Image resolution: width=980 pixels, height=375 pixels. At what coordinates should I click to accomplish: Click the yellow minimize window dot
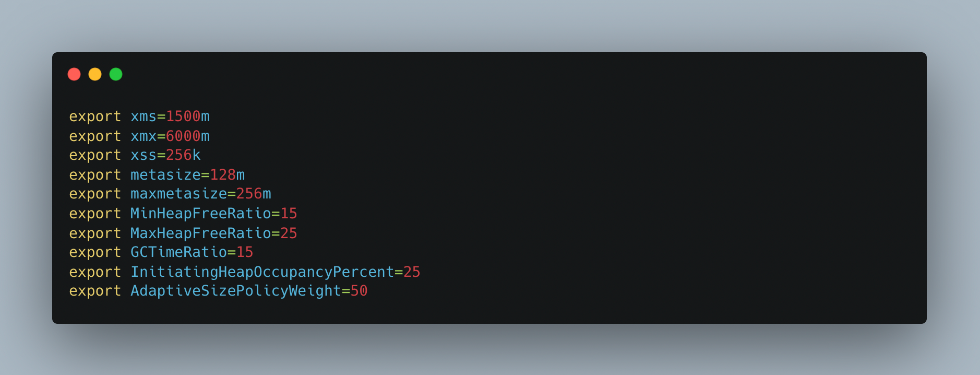click(95, 74)
